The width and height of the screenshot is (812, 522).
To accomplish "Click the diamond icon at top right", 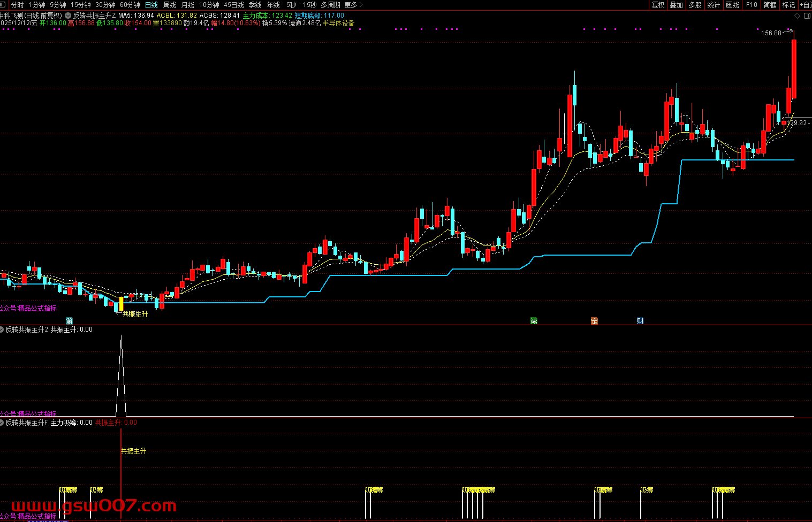I will [x=798, y=16].
